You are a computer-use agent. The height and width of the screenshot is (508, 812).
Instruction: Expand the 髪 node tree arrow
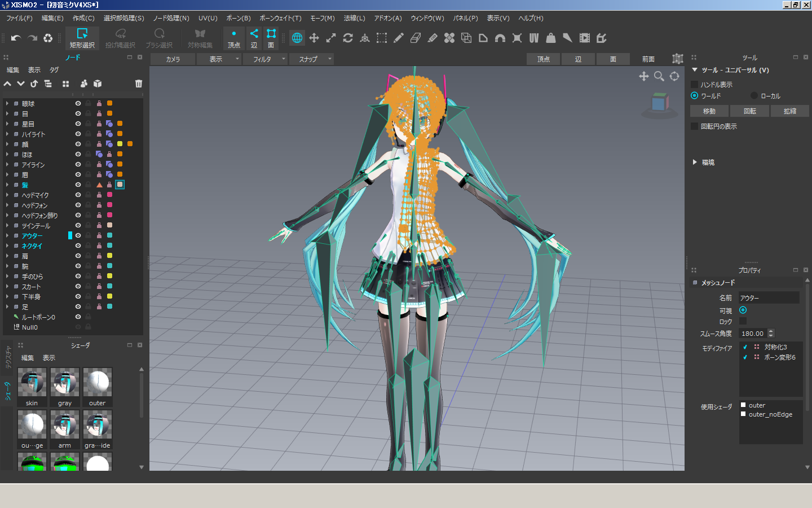point(7,185)
